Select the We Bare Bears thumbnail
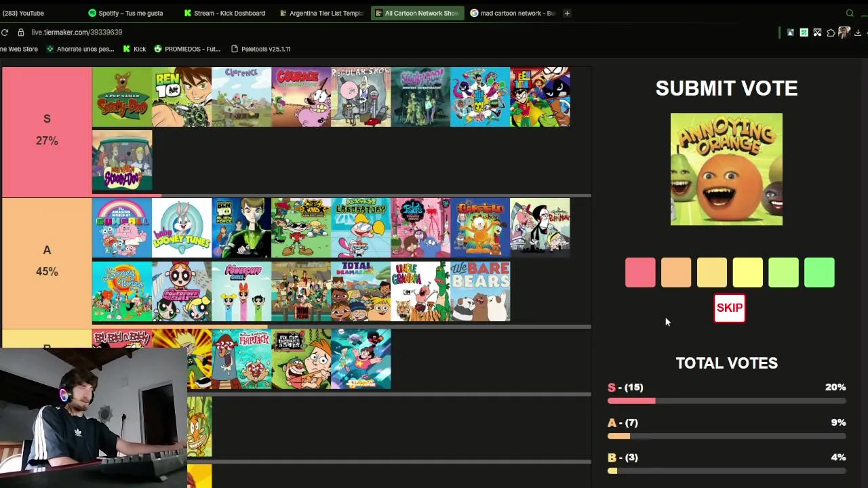The width and height of the screenshot is (868, 488). (480, 291)
